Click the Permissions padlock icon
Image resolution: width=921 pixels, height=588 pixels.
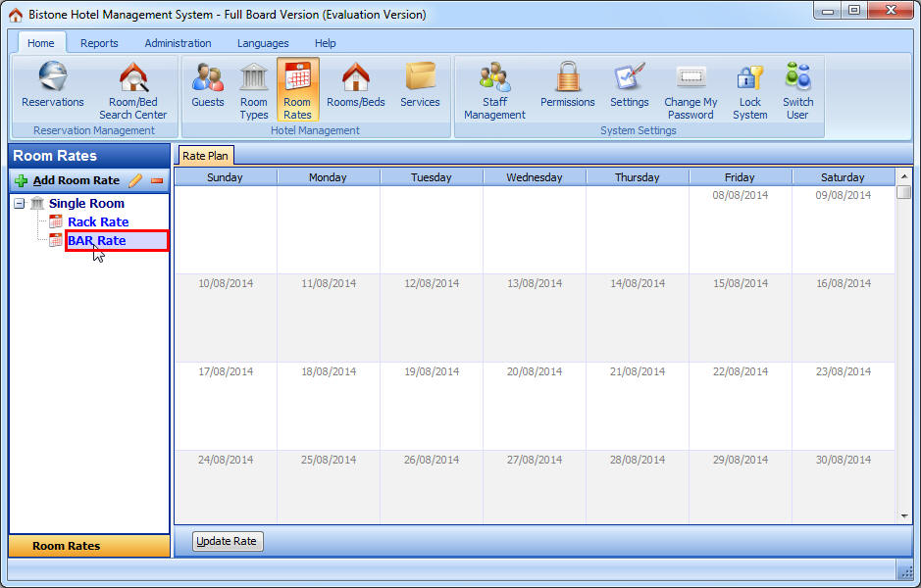[567, 85]
